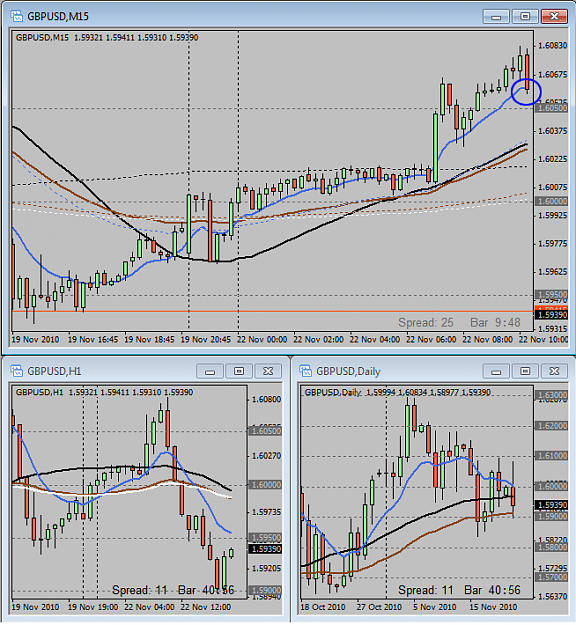This screenshot has height=625, width=576.
Task: Click the GBPUSD,H1 title bar text
Action: click(x=54, y=371)
